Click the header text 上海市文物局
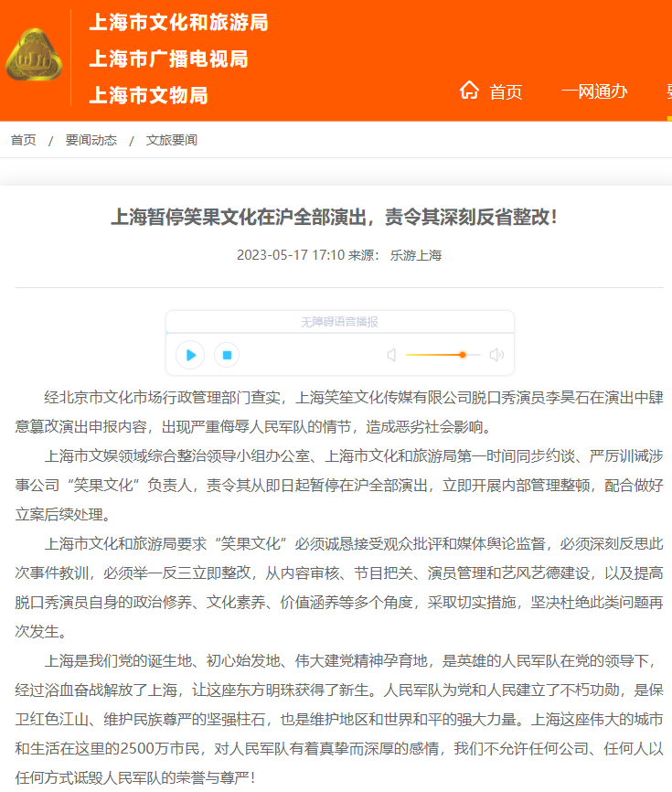The height and width of the screenshot is (792, 672). (148, 95)
